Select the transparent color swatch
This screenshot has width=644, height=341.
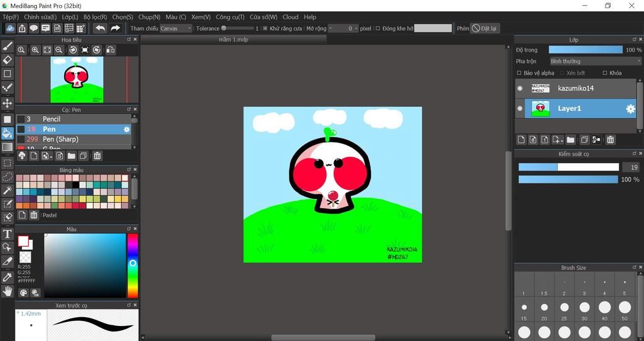pyautogui.click(x=25, y=257)
